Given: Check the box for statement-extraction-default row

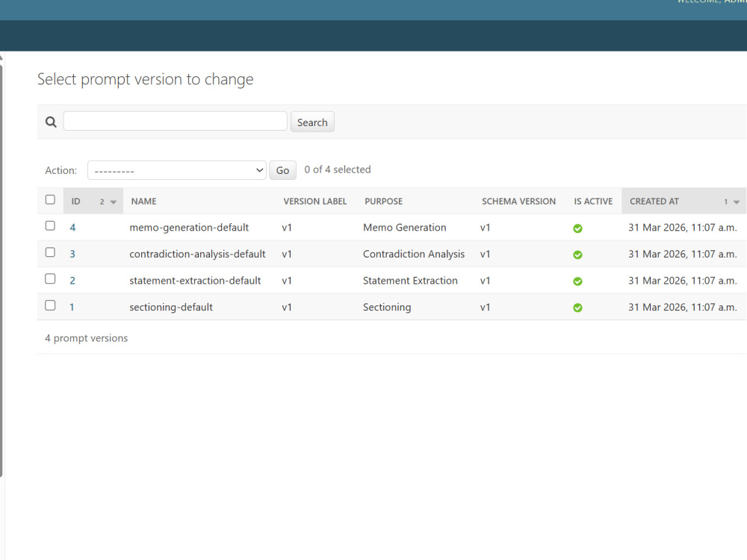Looking at the screenshot, I should [x=50, y=279].
